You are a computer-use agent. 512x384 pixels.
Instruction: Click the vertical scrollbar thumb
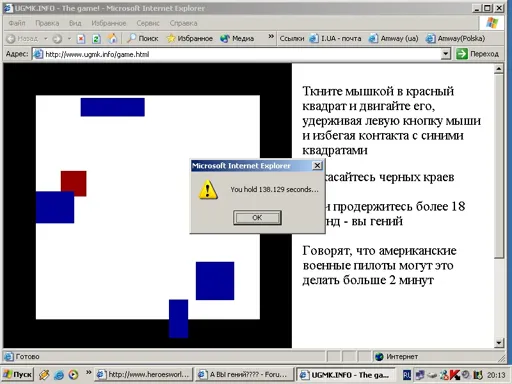click(x=499, y=166)
